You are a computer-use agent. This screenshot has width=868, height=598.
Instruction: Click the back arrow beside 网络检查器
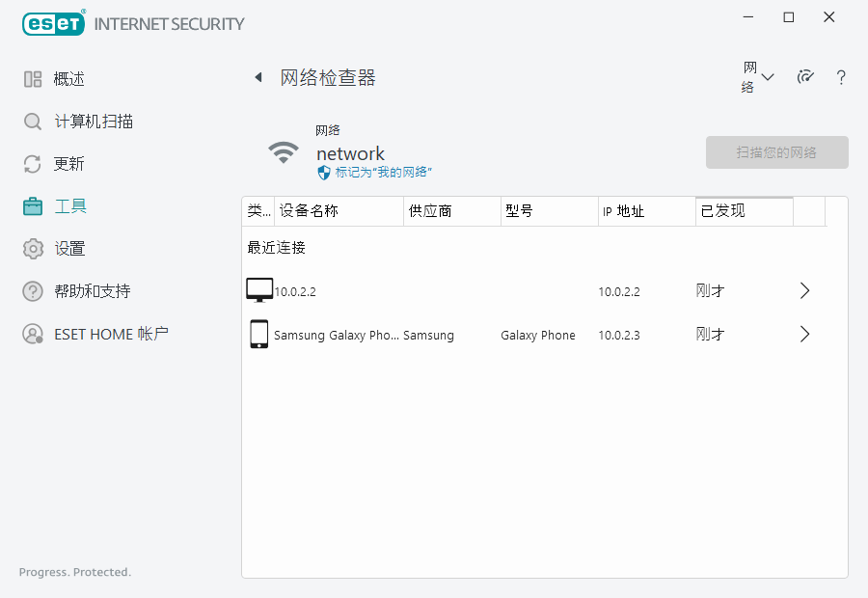pyautogui.click(x=258, y=77)
